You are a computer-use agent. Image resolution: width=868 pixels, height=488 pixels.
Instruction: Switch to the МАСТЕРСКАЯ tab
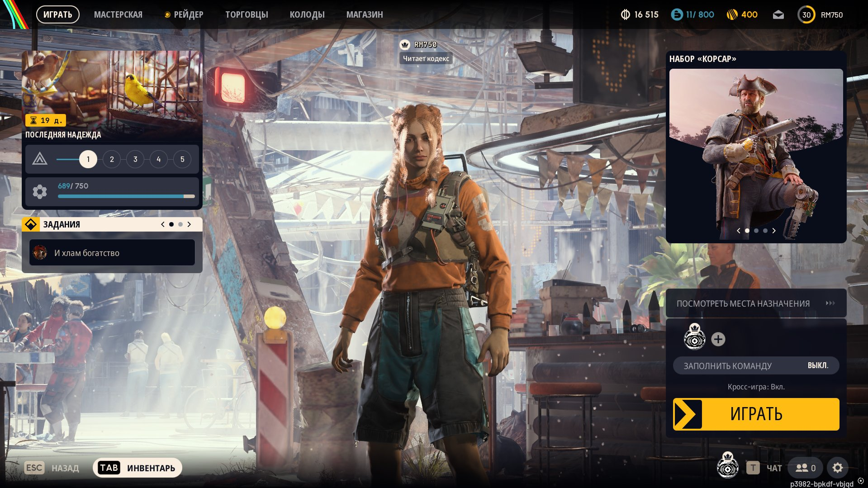tap(118, 14)
